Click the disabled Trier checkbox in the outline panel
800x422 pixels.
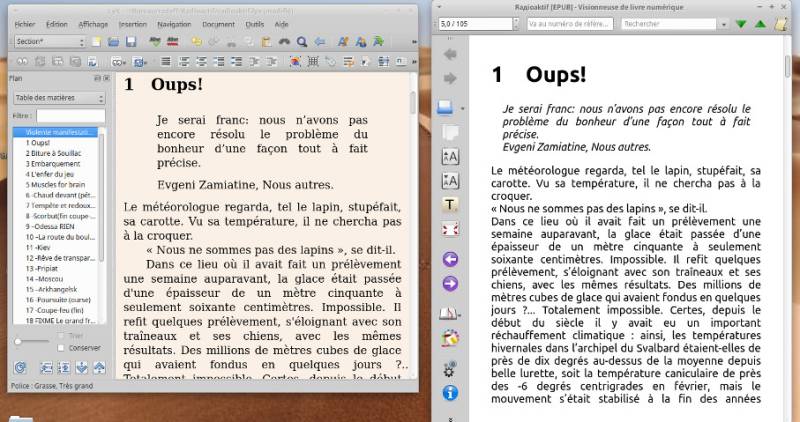coord(61,336)
